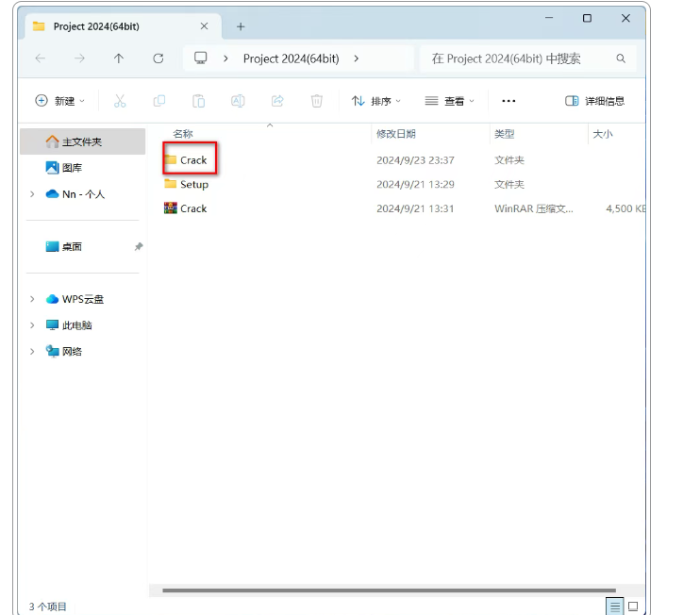Click the Back navigation arrow

[41, 58]
